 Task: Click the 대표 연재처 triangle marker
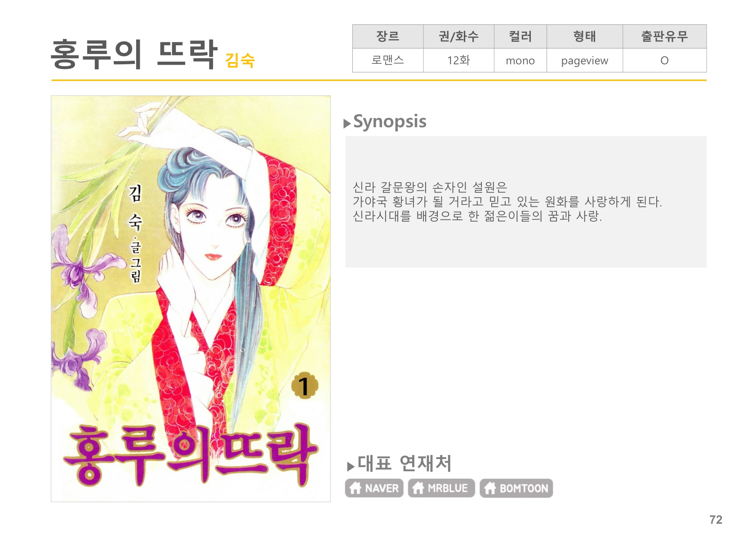(351, 466)
